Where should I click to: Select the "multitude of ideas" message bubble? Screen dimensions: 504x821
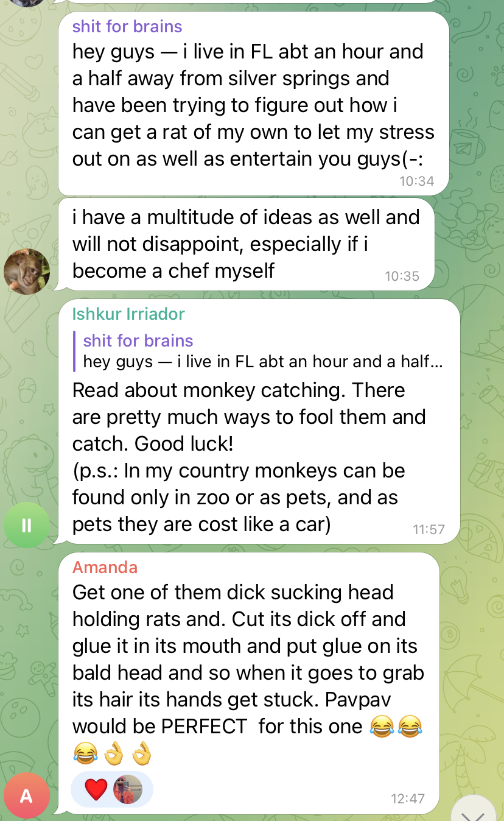246,244
